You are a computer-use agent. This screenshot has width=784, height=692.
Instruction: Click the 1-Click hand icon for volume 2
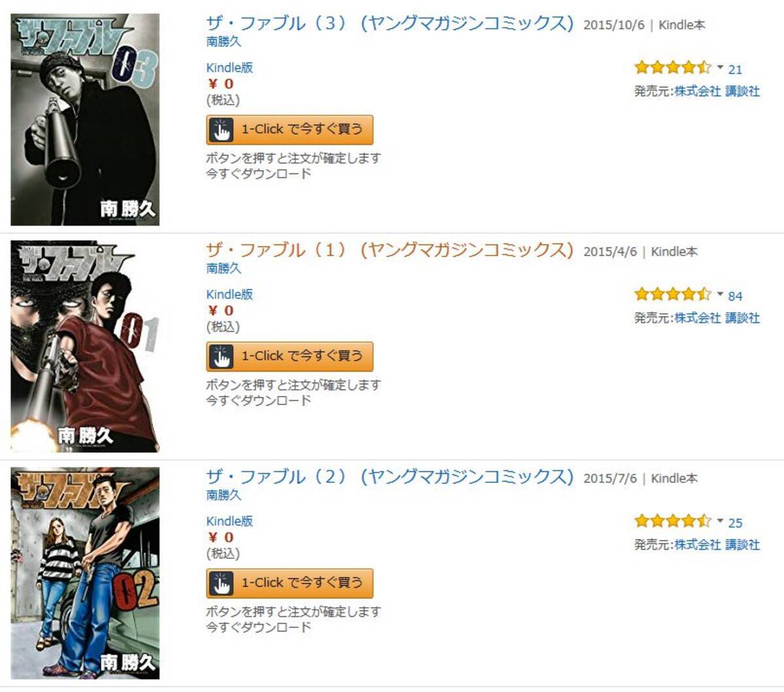click(x=222, y=583)
